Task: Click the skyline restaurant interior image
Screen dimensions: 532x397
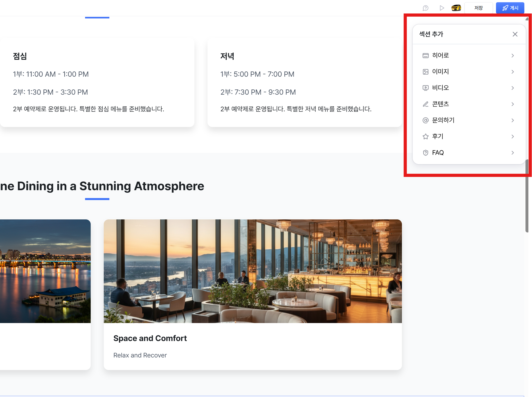Action: pos(252,271)
